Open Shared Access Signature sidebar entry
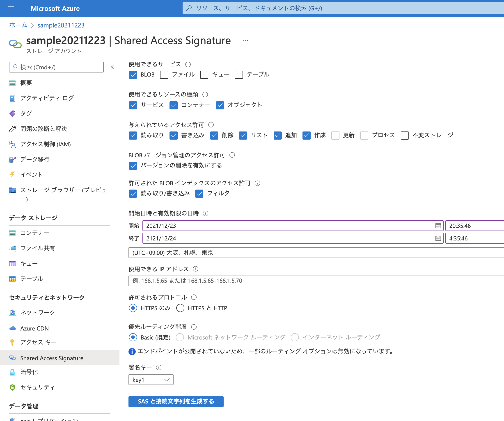This screenshot has height=421, width=504. (52, 358)
